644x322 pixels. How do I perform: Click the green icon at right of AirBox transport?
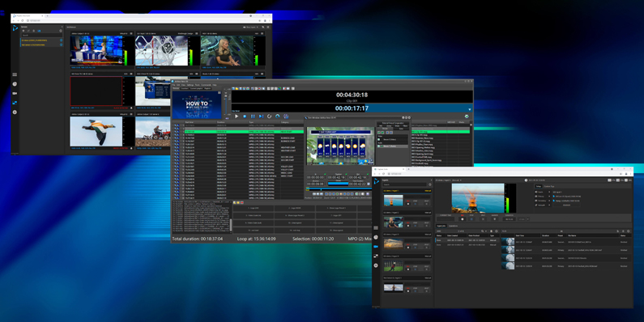(x=467, y=117)
